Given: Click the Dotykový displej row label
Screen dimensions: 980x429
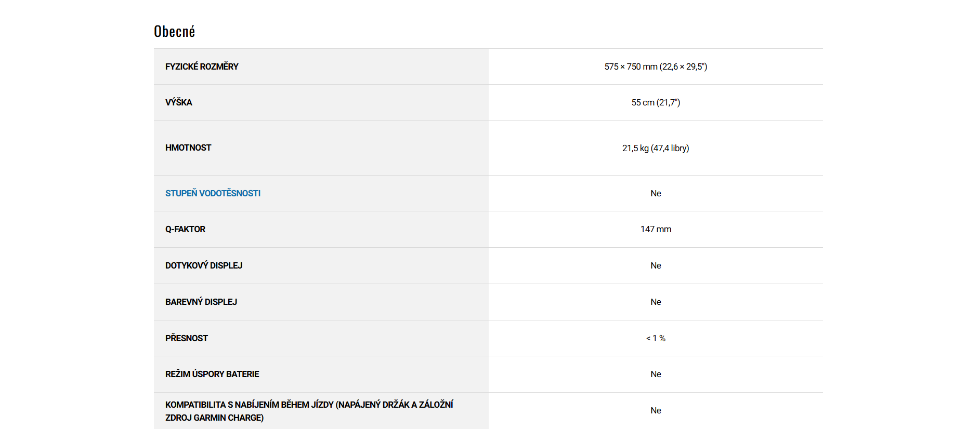Looking at the screenshot, I should (204, 265).
